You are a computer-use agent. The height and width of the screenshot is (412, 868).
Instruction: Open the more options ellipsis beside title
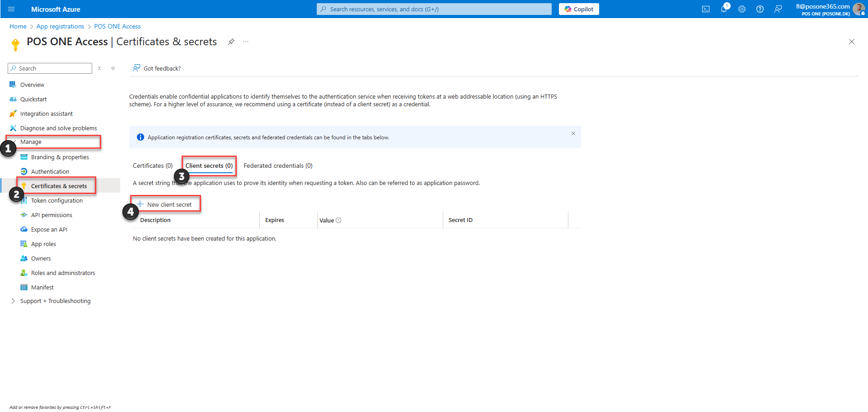click(246, 42)
